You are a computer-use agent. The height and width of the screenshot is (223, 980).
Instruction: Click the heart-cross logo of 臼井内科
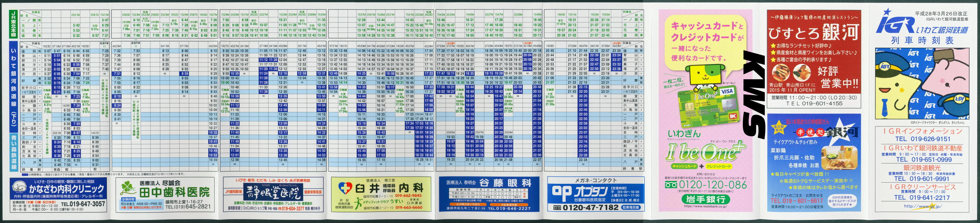[346, 188]
